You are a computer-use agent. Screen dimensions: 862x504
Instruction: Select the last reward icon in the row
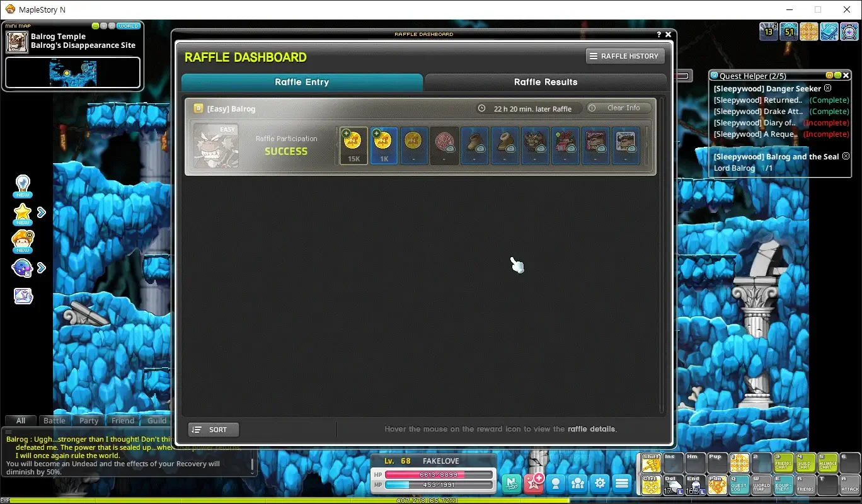pyautogui.click(x=626, y=146)
